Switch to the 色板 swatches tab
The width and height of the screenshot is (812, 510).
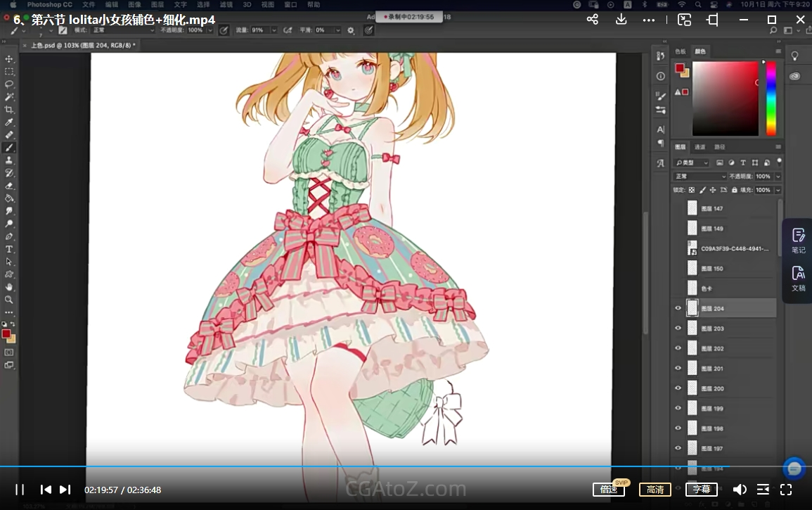pos(681,51)
